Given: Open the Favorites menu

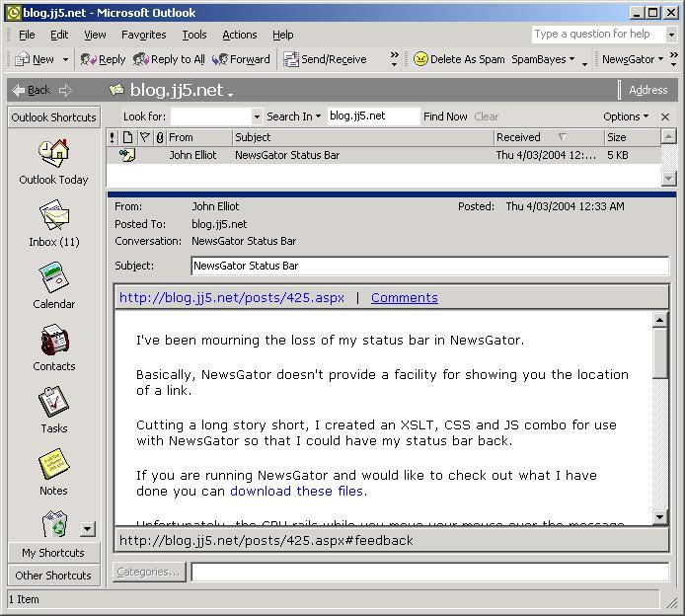Looking at the screenshot, I should [x=144, y=35].
